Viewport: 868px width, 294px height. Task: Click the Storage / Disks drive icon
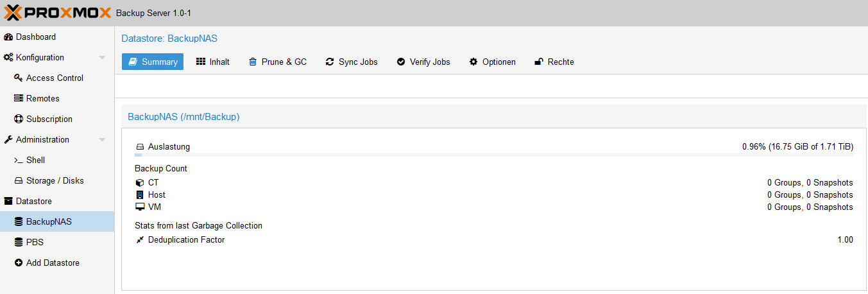pyautogui.click(x=19, y=181)
